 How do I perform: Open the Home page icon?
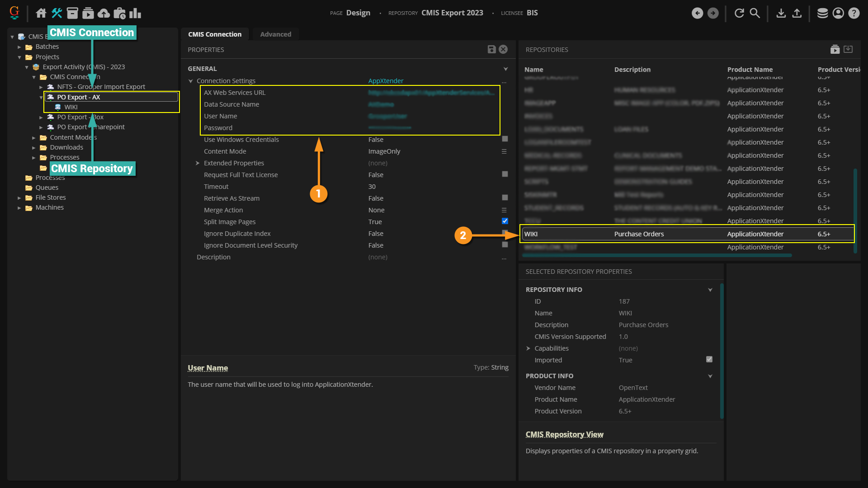tap(41, 13)
